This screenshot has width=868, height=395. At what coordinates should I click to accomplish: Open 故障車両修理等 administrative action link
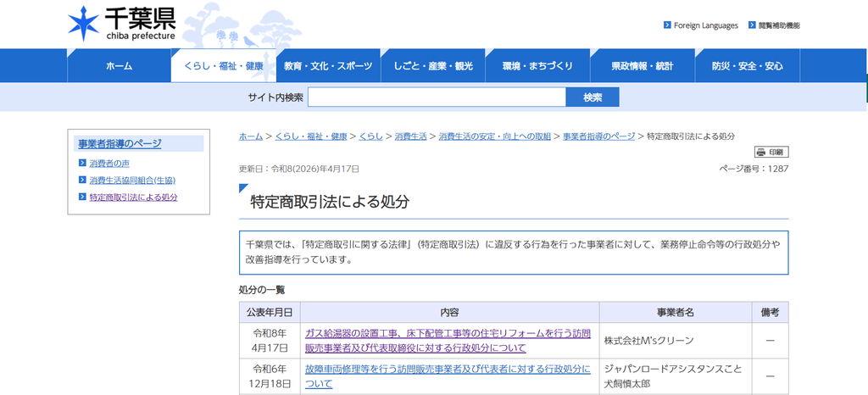(x=448, y=376)
